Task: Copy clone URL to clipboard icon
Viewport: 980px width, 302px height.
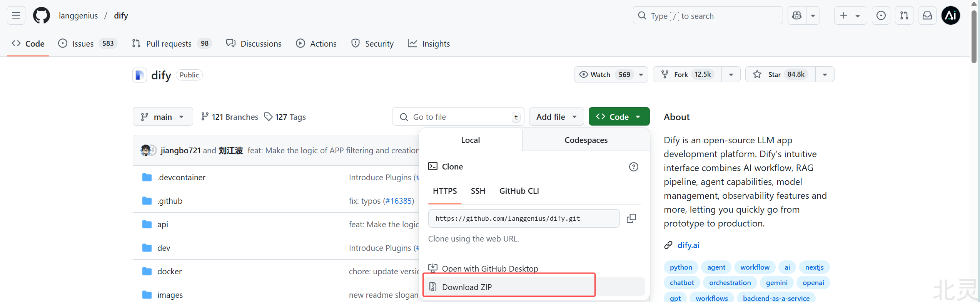Action: tap(631, 218)
